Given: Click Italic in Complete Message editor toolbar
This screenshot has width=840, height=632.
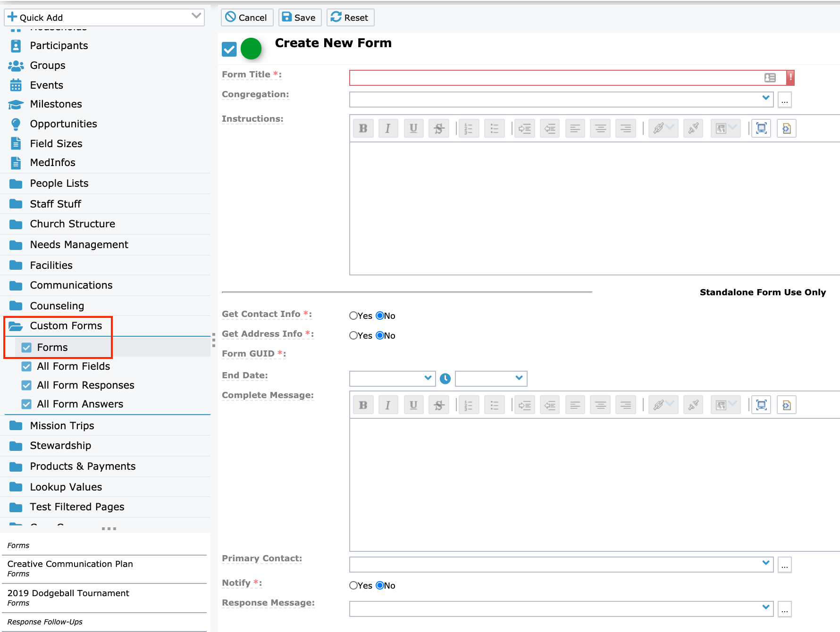Looking at the screenshot, I should pyautogui.click(x=388, y=405).
